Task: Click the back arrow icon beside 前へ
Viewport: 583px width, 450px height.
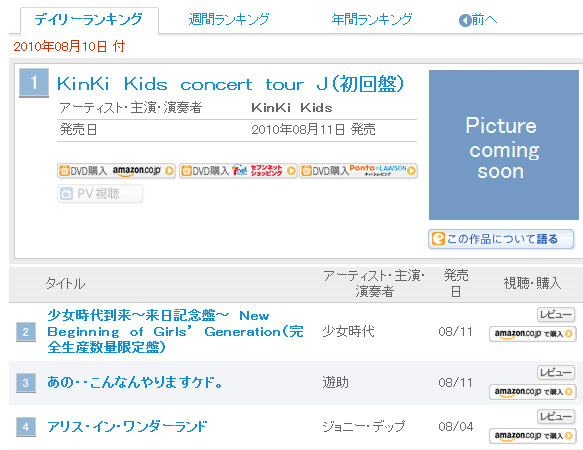Action: [465, 20]
